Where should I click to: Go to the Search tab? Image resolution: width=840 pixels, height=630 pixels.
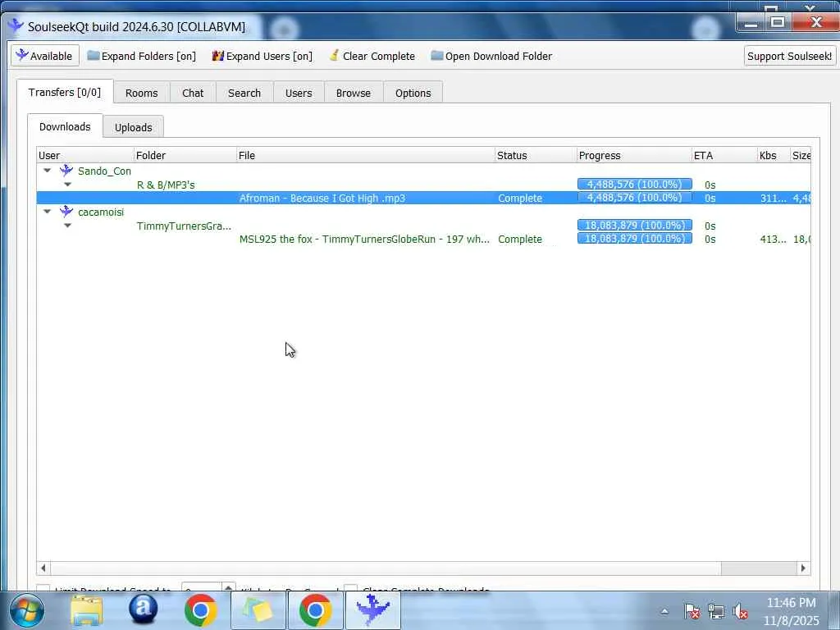pos(244,93)
